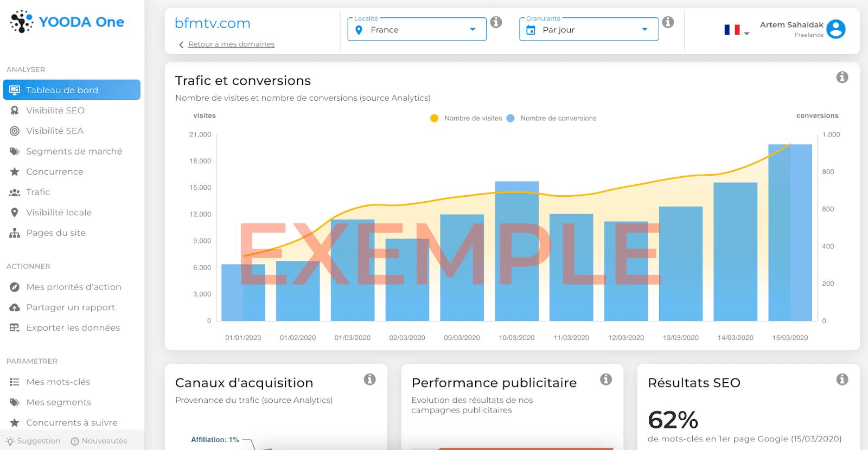Click the back chevron before Retour link
The image size is (868, 450).
tap(181, 45)
